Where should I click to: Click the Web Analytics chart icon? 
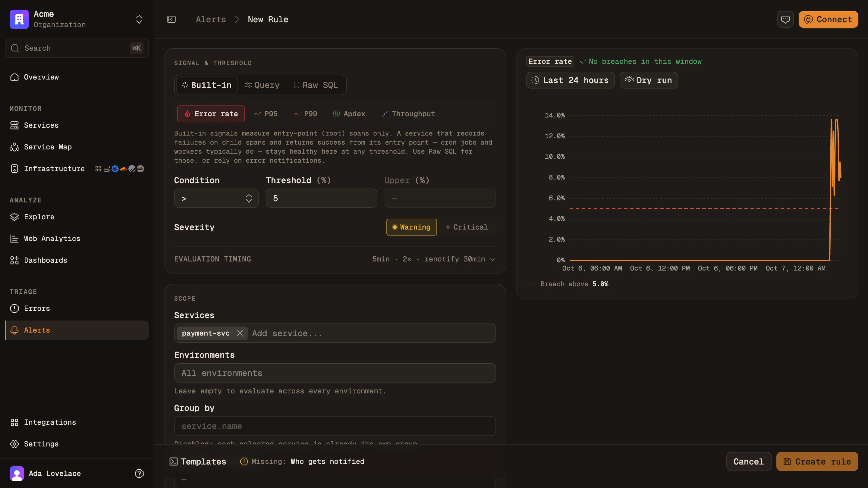pyautogui.click(x=14, y=239)
